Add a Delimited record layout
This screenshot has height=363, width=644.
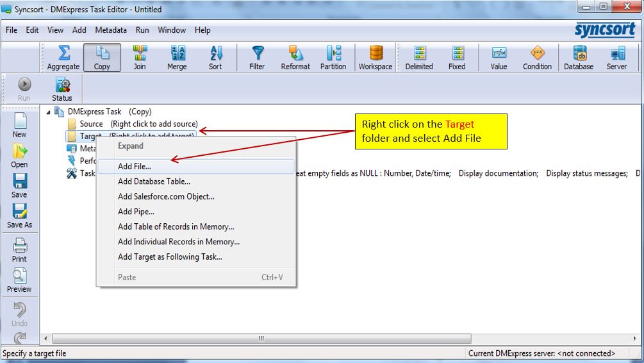pos(419,58)
